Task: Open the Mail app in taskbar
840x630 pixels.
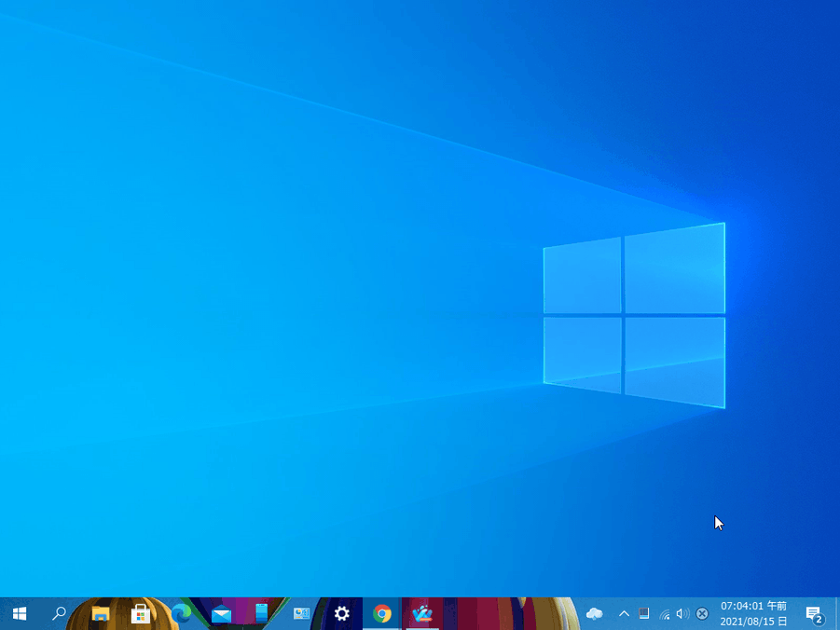Action: (x=221, y=613)
